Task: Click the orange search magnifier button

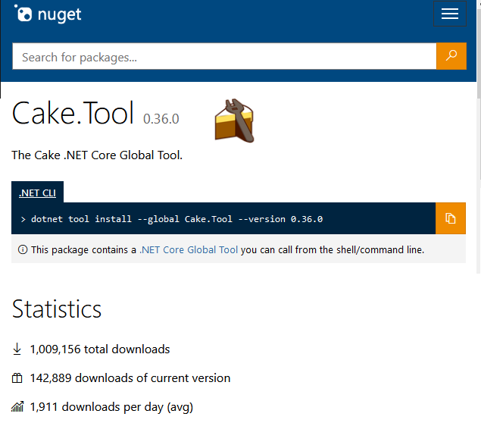Action: click(451, 56)
